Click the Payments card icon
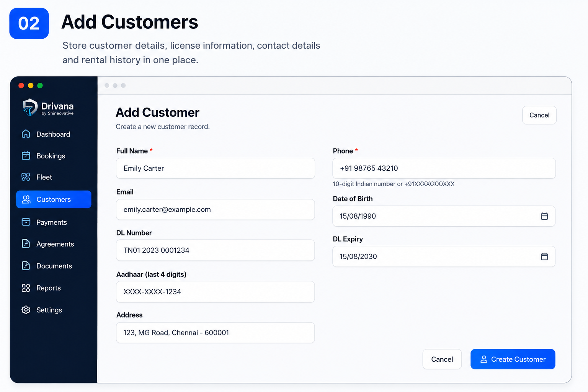588x392 pixels. tap(26, 222)
